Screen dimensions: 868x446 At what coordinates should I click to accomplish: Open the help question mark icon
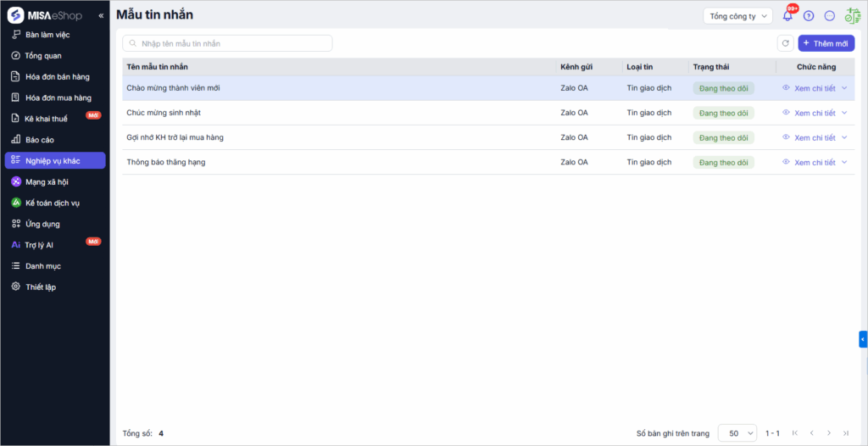809,16
